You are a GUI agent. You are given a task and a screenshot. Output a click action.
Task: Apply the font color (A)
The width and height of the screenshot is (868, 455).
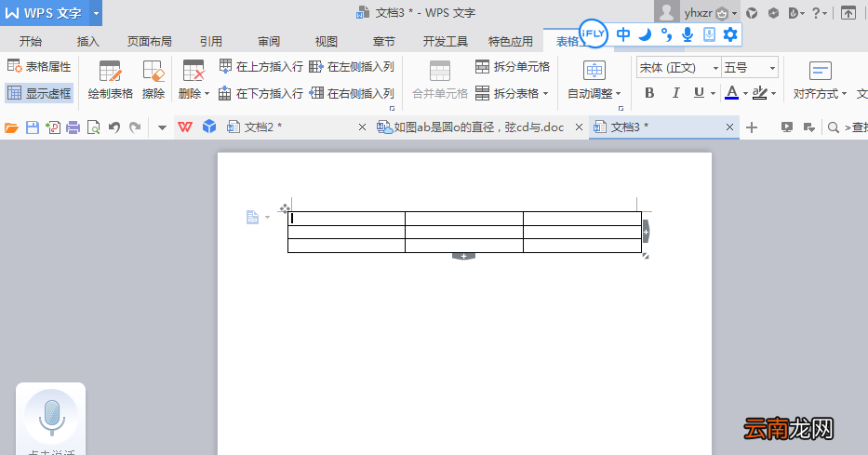tap(732, 93)
